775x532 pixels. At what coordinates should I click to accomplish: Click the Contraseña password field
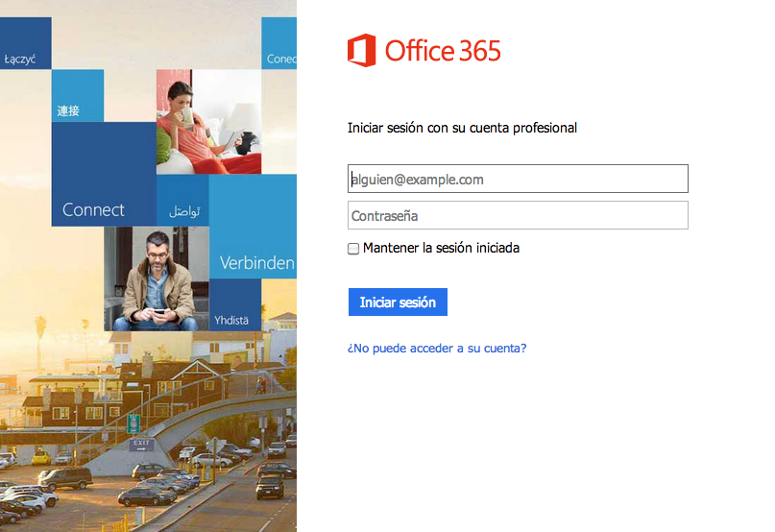[518, 215]
